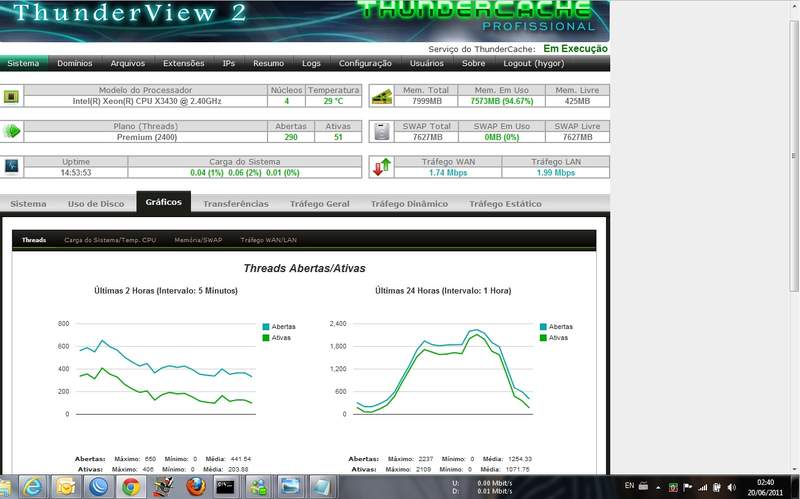This screenshot has width=800, height=499.
Task: Open the command prompt taskbar icon
Action: coord(225,487)
